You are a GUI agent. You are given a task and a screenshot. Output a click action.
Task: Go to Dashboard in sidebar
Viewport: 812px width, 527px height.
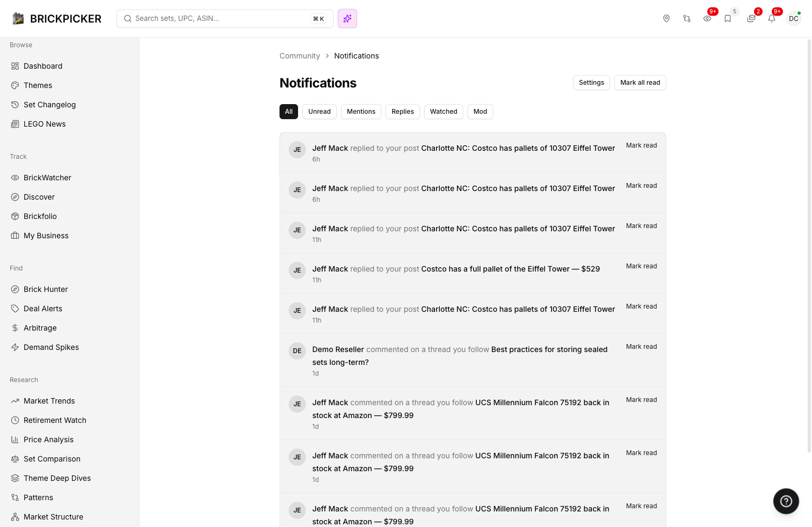69,66
